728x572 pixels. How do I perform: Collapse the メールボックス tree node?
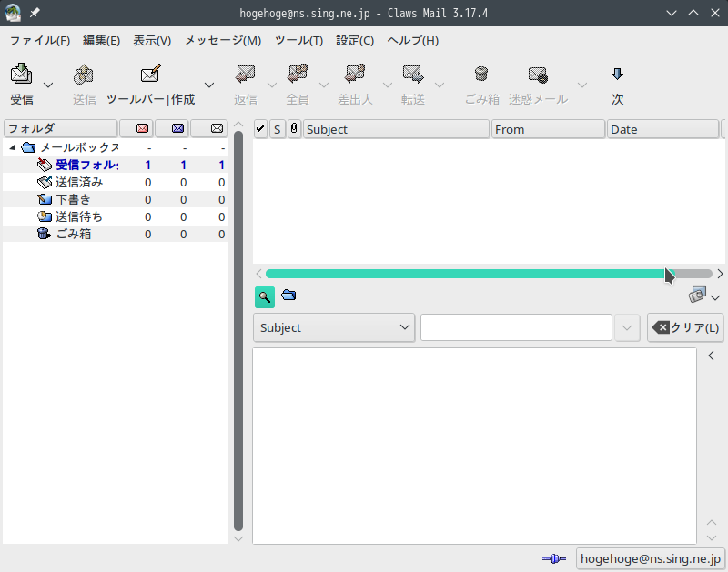(13, 147)
